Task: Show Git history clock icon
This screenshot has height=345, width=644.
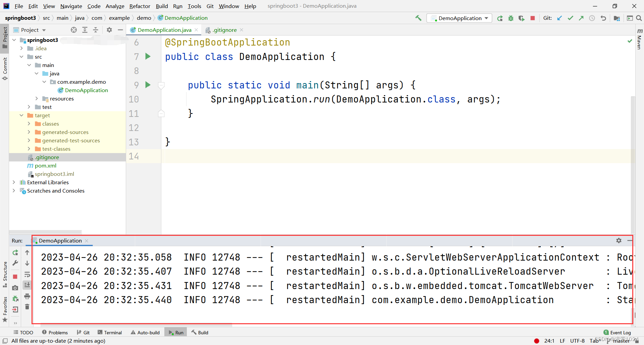Action: click(x=592, y=18)
